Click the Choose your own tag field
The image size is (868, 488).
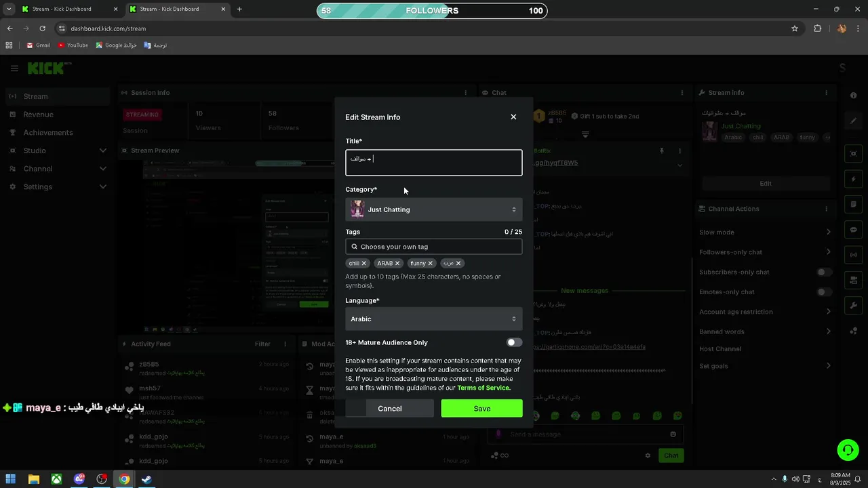pyautogui.click(x=434, y=247)
